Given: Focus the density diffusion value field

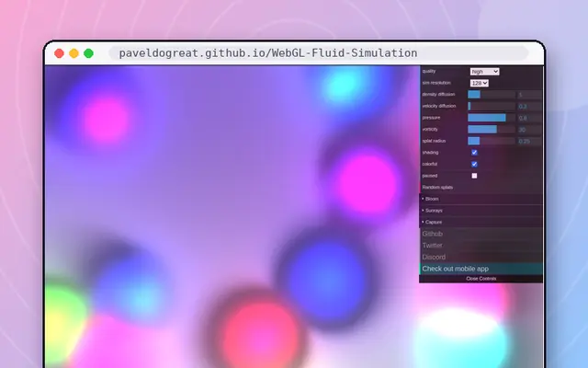Looking at the screenshot, I should click(x=529, y=95).
